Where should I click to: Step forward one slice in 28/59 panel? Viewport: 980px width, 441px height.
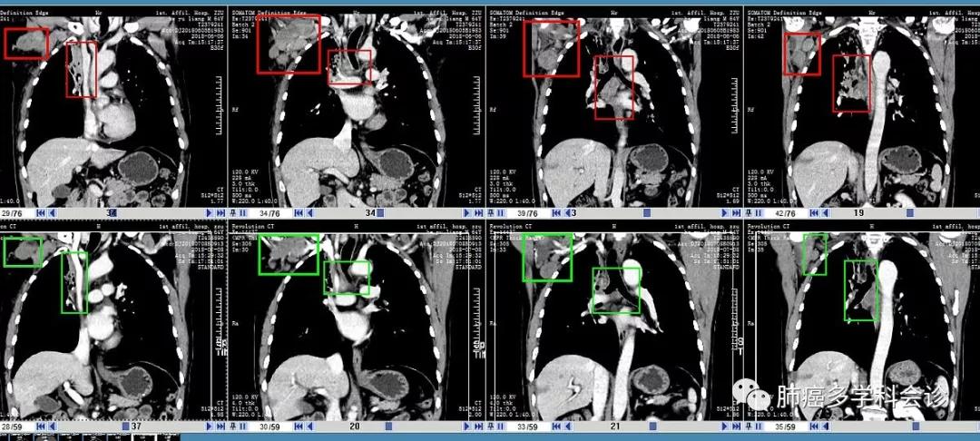[210, 426]
